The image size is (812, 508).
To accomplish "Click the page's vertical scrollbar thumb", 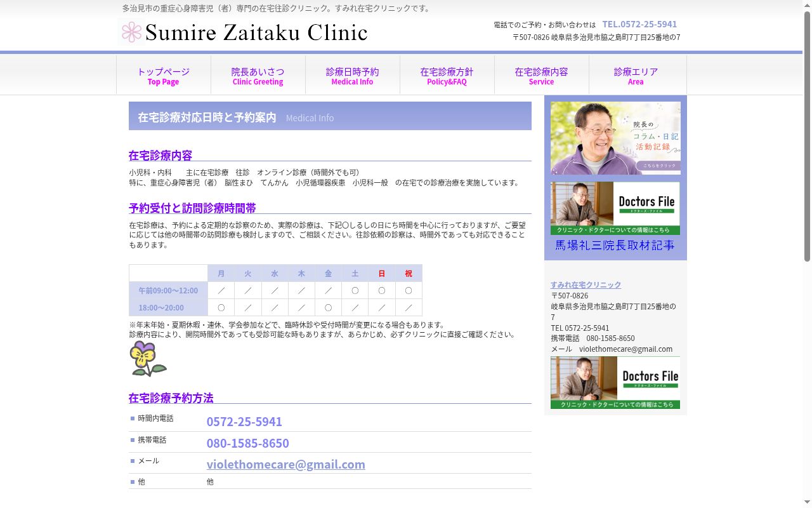I will coord(808,136).
